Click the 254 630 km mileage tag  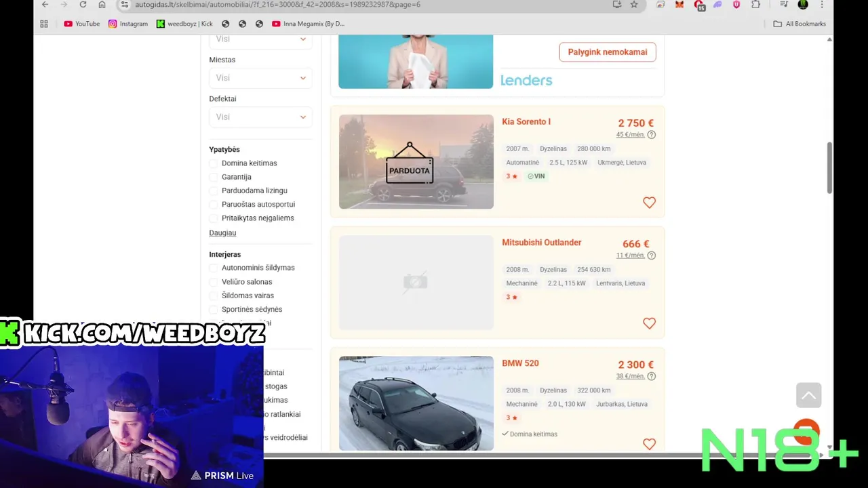point(593,270)
